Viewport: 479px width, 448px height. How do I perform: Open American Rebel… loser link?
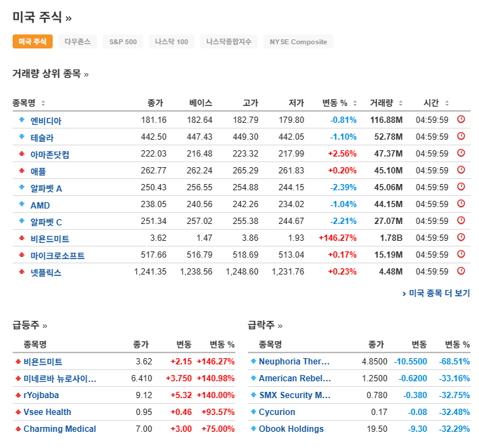coord(295,378)
